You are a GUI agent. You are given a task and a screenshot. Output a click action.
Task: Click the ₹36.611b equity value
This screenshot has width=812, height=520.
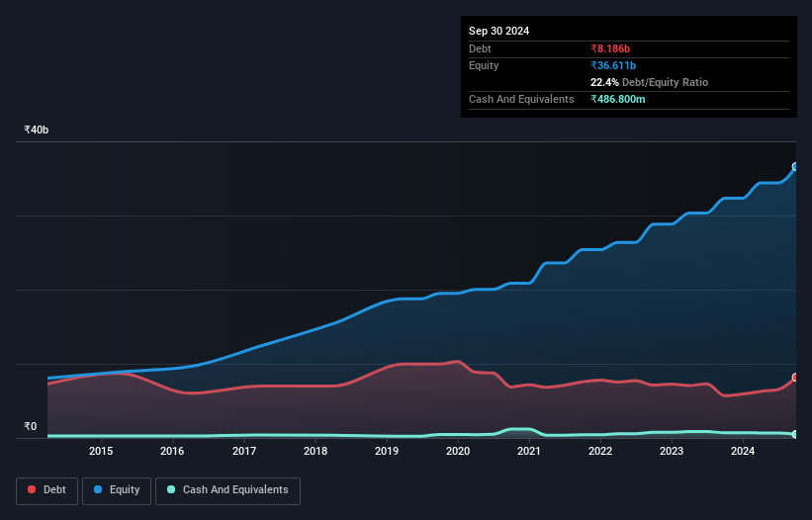coord(613,65)
